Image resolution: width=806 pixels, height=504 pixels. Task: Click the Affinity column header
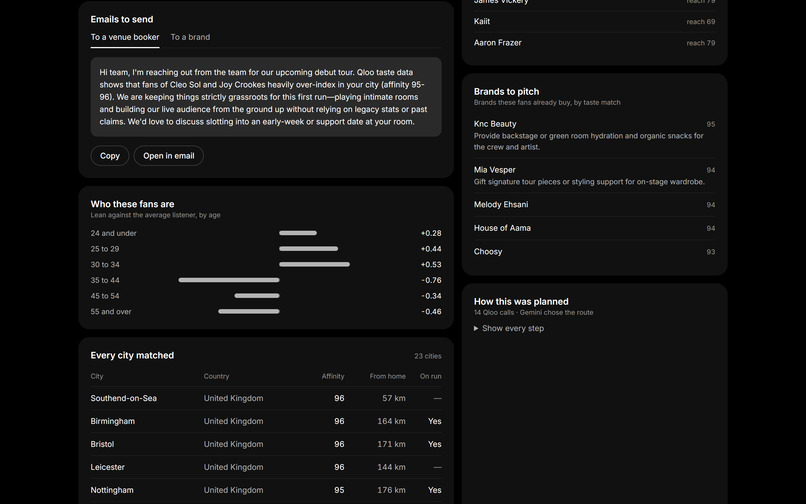coord(333,376)
